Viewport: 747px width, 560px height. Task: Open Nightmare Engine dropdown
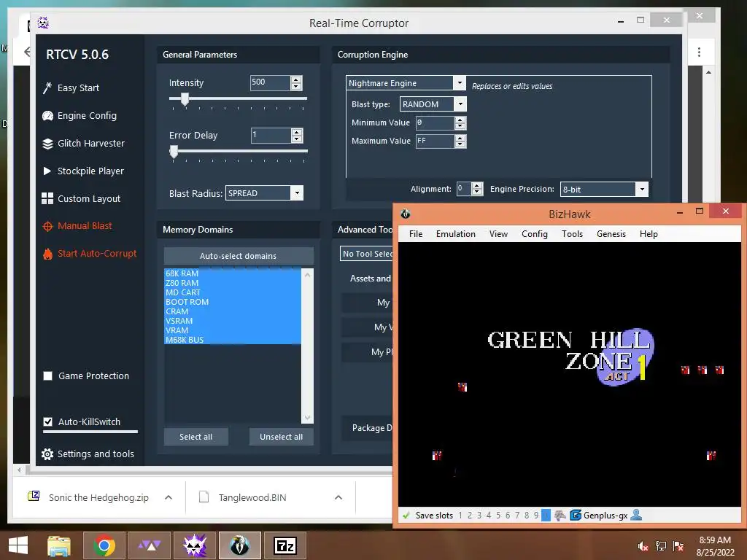pos(460,83)
